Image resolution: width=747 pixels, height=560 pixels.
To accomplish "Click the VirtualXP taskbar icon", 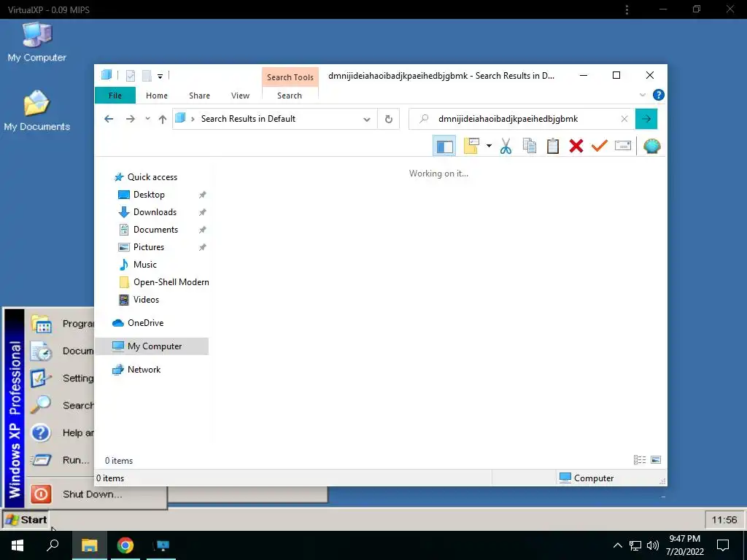I will [x=162, y=545].
